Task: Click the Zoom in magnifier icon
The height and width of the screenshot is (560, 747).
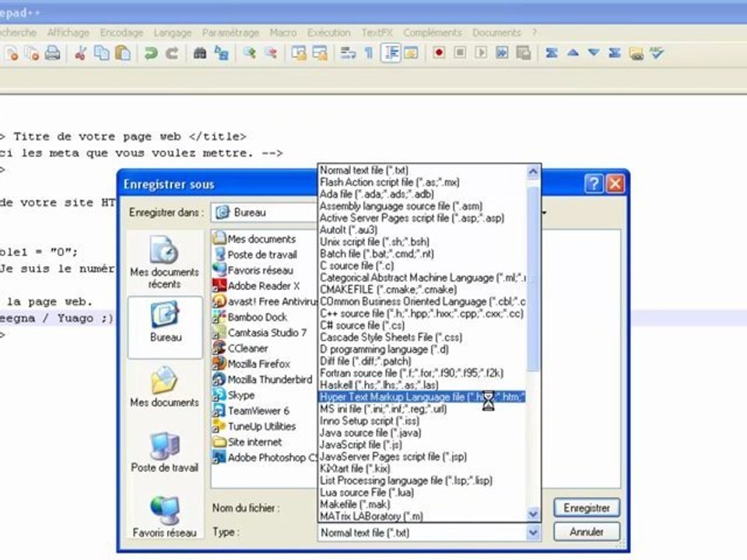Action: [250, 53]
